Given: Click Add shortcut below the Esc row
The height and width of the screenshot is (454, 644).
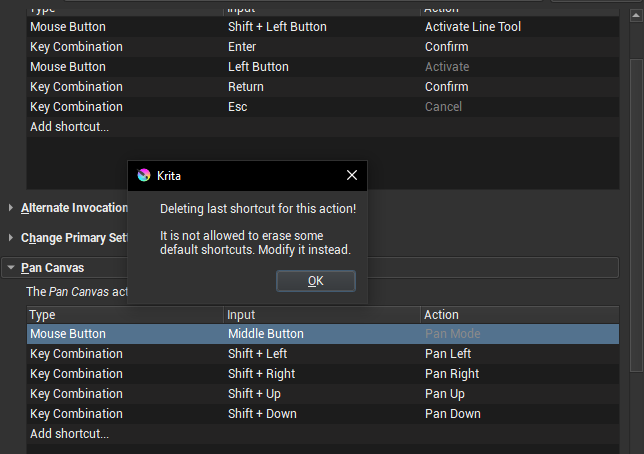Looking at the screenshot, I should (x=69, y=127).
